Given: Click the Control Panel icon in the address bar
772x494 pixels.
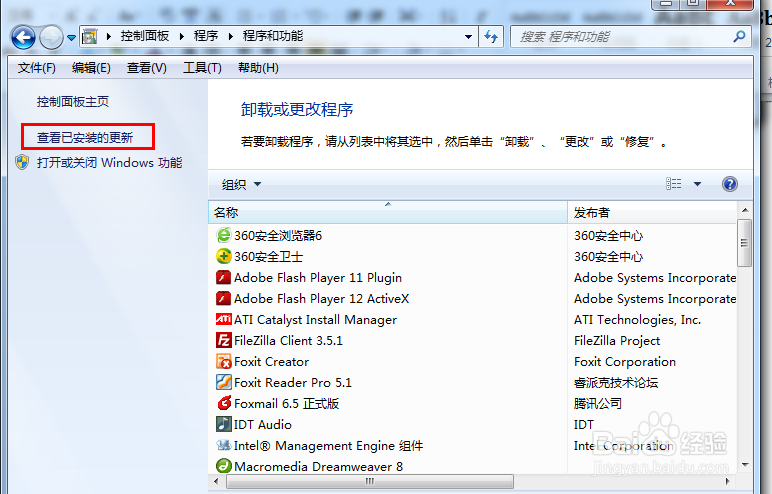Looking at the screenshot, I should pyautogui.click(x=89, y=36).
